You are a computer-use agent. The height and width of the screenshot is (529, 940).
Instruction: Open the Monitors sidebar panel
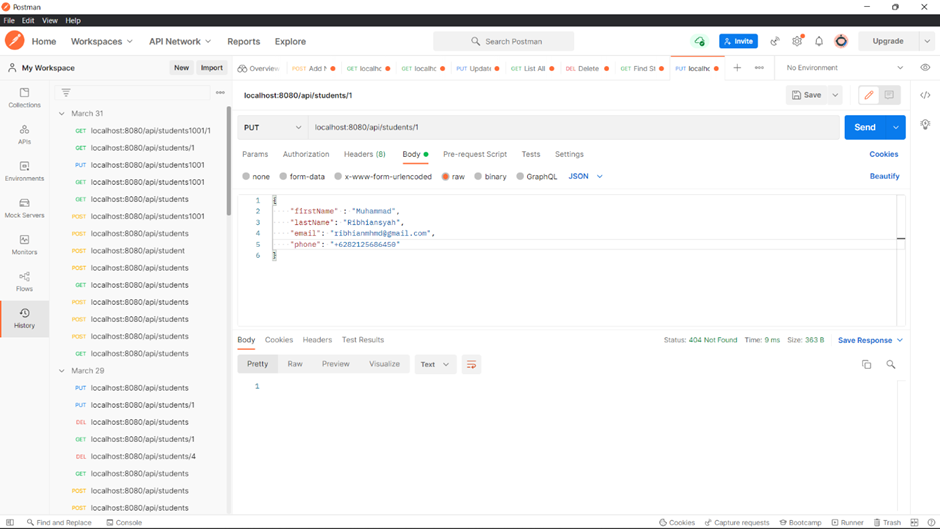(x=24, y=244)
